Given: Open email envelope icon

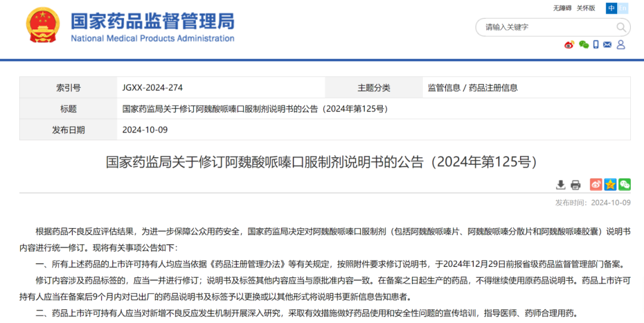Looking at the screenshot, I should (608, 45).
